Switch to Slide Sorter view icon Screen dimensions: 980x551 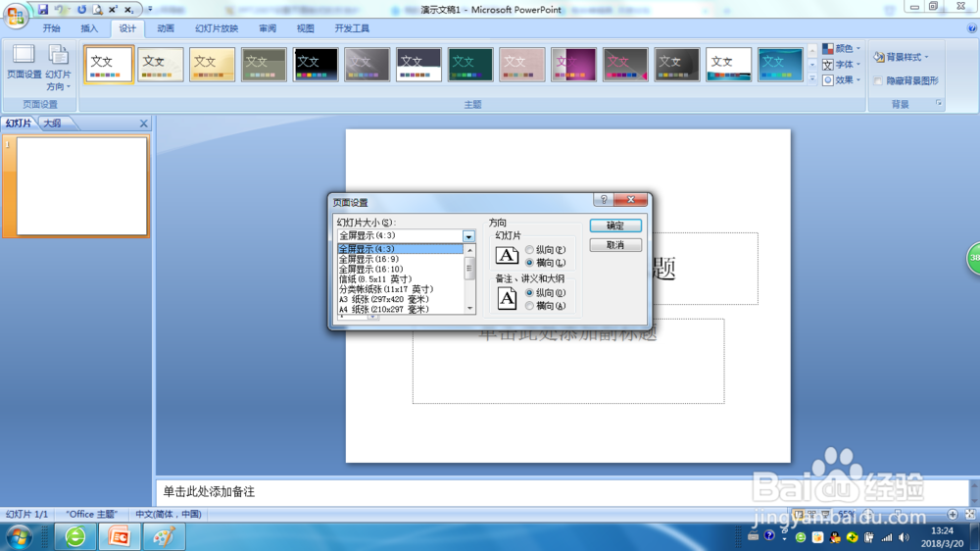[811, 514]
